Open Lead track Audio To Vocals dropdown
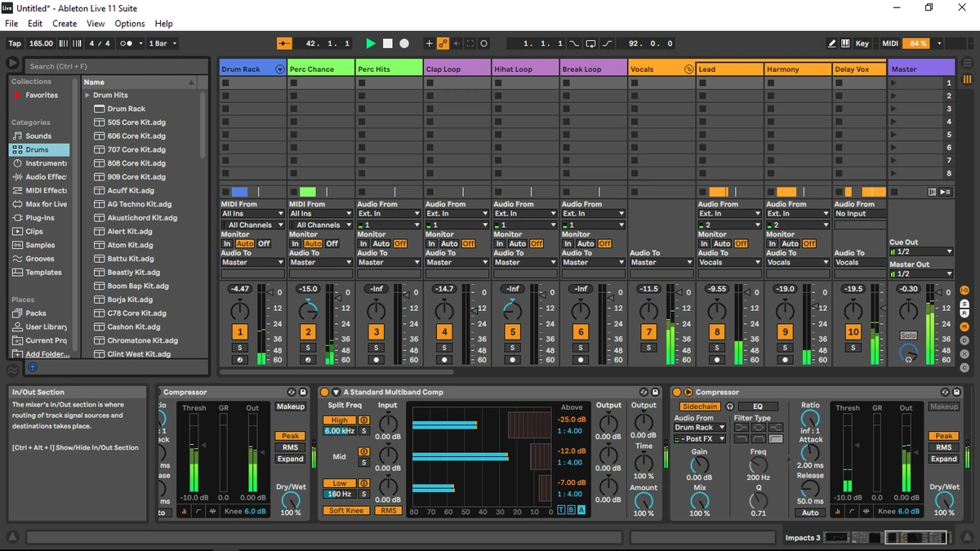This screenshot has width=980, height=551. tap(729, 263)
